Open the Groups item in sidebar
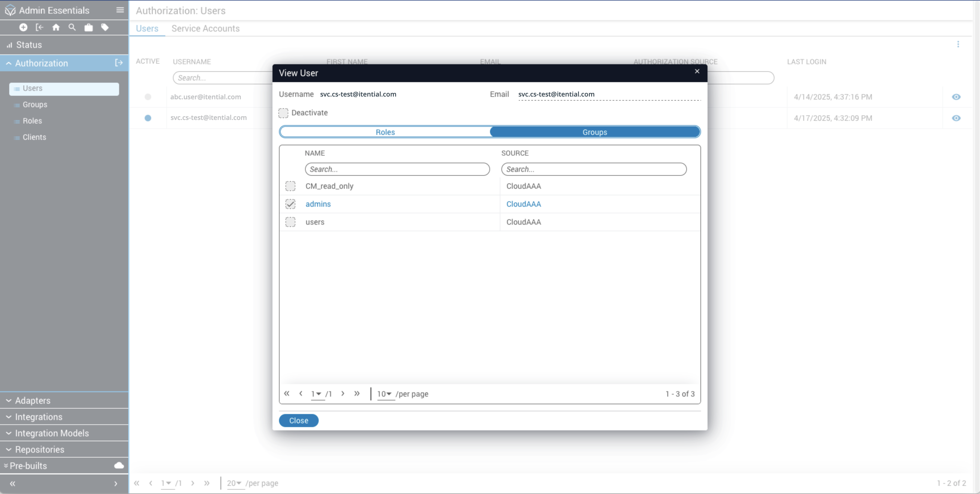The image size is (980, 494). (x=35, y=105)
